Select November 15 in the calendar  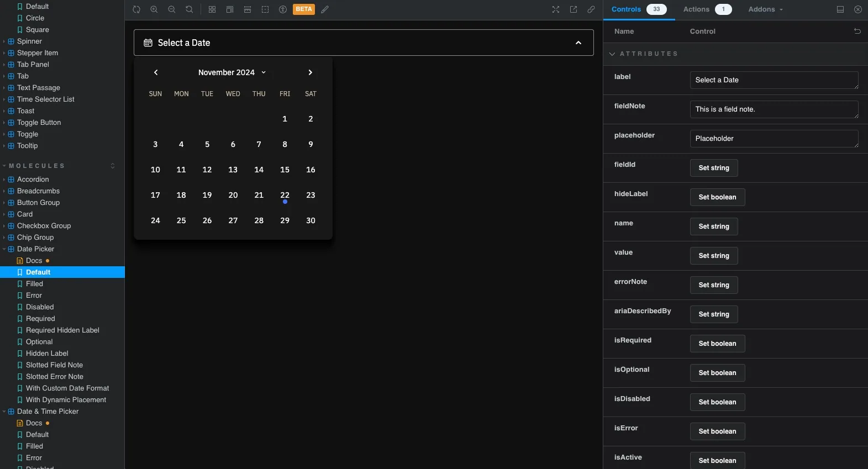pos(285,170)
